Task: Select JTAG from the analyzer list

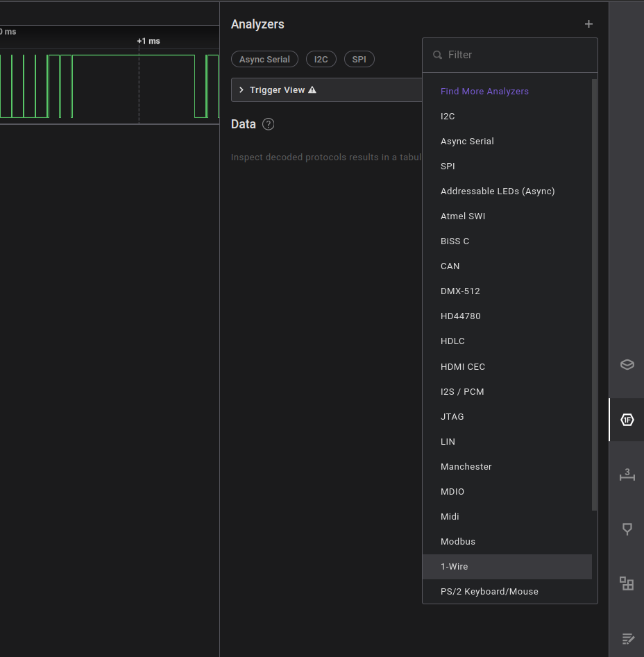Action: tap(452, 417)
